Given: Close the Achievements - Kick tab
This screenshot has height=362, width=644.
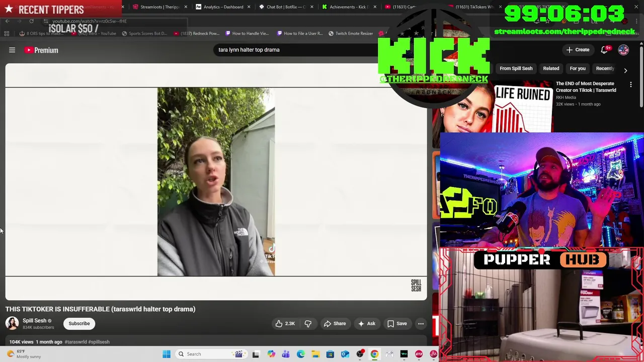Looking at the screenshot, I should point(375,7).
